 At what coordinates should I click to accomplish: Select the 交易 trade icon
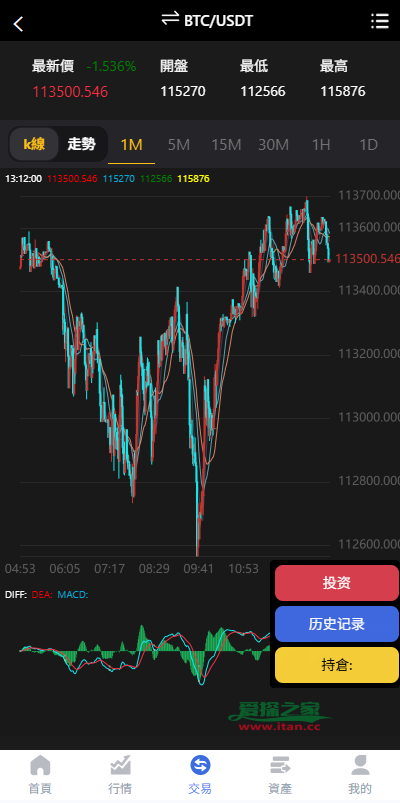point(200,766)
